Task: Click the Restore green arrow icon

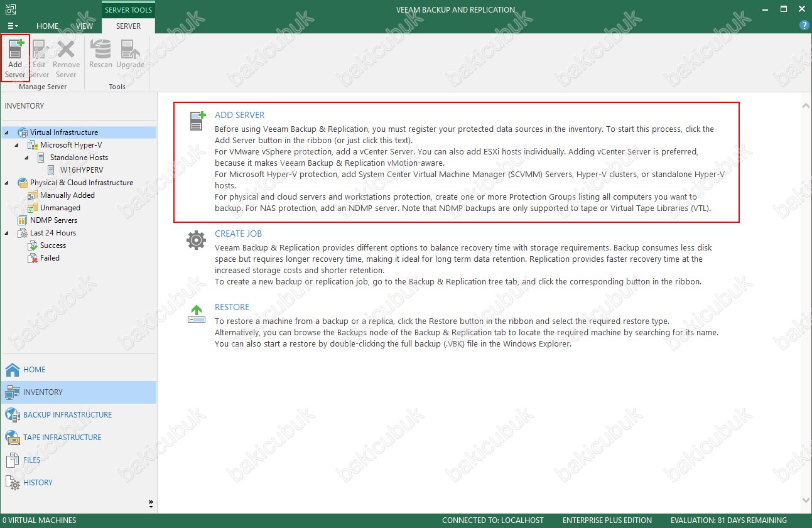Action: point(197,313)
